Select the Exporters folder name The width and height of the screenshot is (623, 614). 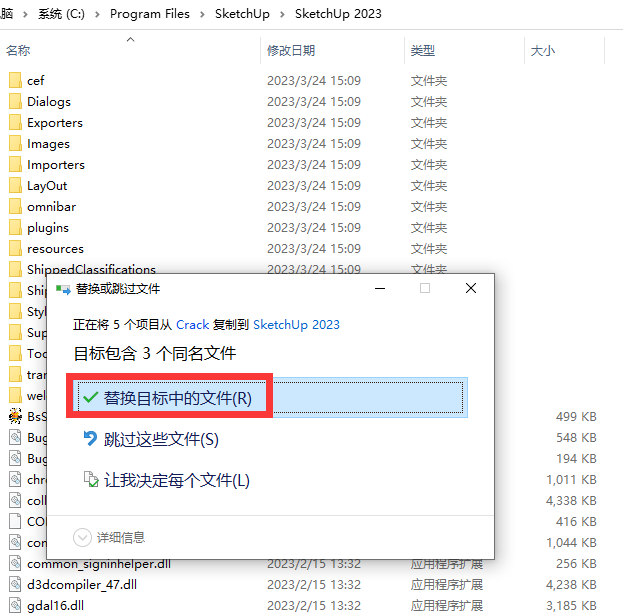[x=55, y=122]
